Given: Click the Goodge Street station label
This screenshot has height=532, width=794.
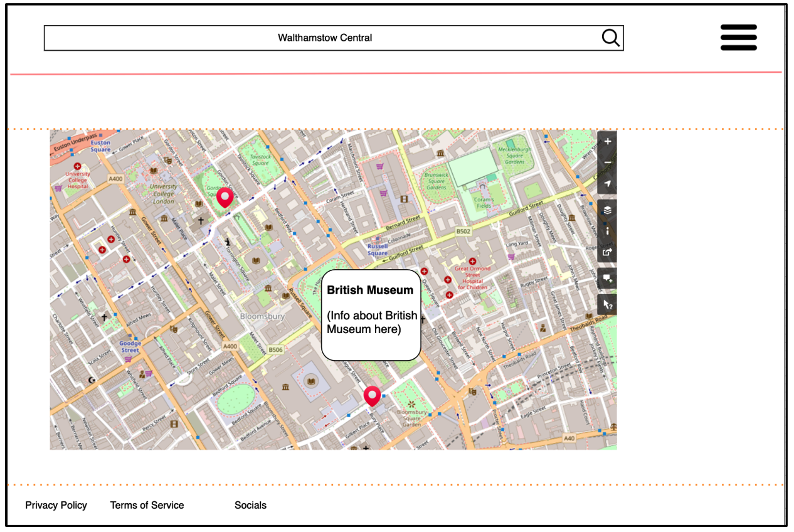Looking at the screenshot, I should [130, 346].
